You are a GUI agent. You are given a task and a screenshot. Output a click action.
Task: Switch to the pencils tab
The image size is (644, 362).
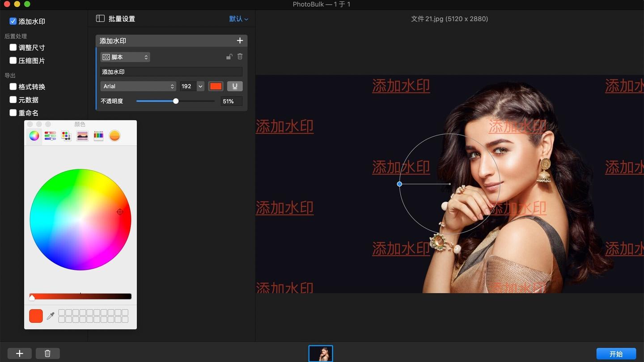pos(98,136)
